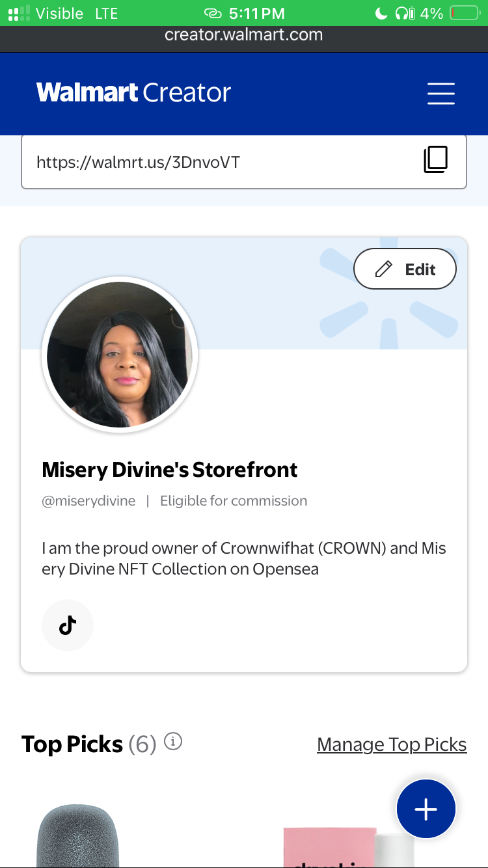Tap the blue plus add button
This screenshot has width=488, height=868.
click(426, 809)
